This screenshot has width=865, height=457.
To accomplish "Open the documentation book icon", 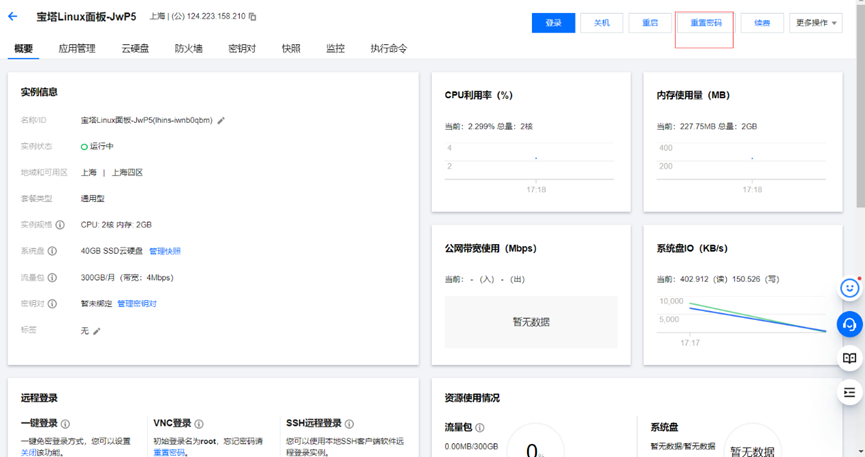I will 850,359.
